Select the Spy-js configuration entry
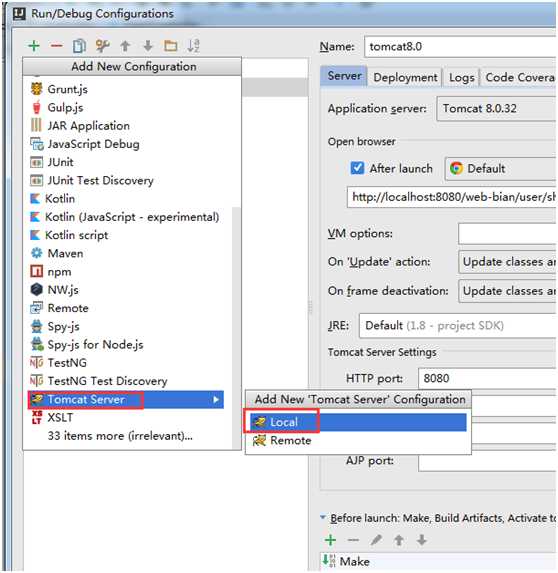This screenshot has width=558, height=573. coord(127,327)
